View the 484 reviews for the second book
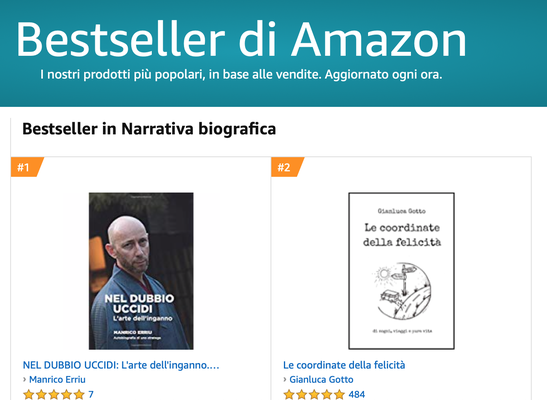 (357, 394)
